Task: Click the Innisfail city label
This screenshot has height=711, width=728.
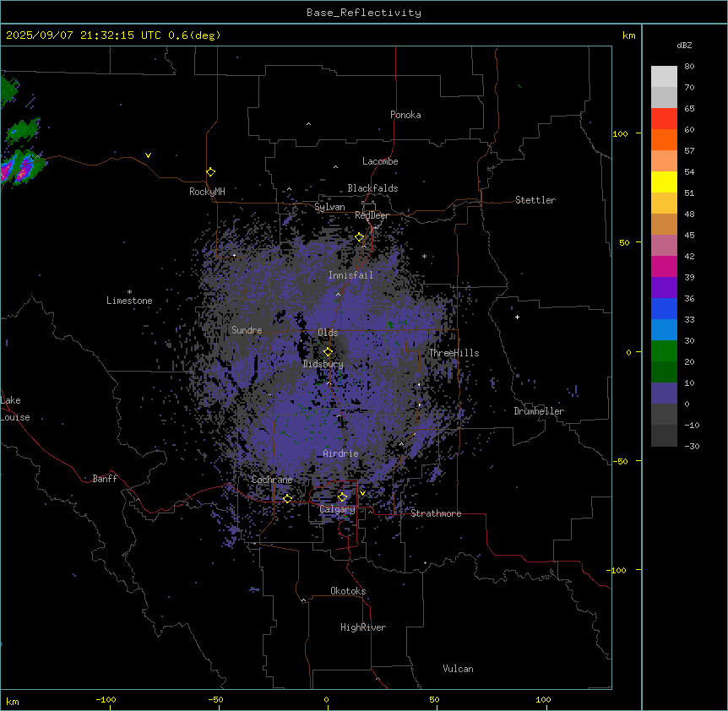Action: pos(350,275)
